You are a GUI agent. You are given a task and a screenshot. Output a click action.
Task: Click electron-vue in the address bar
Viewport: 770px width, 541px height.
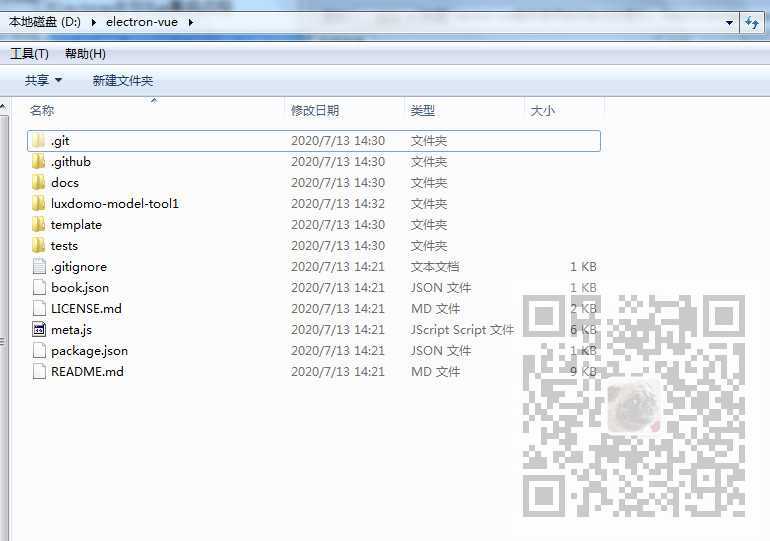click(142, 22)
